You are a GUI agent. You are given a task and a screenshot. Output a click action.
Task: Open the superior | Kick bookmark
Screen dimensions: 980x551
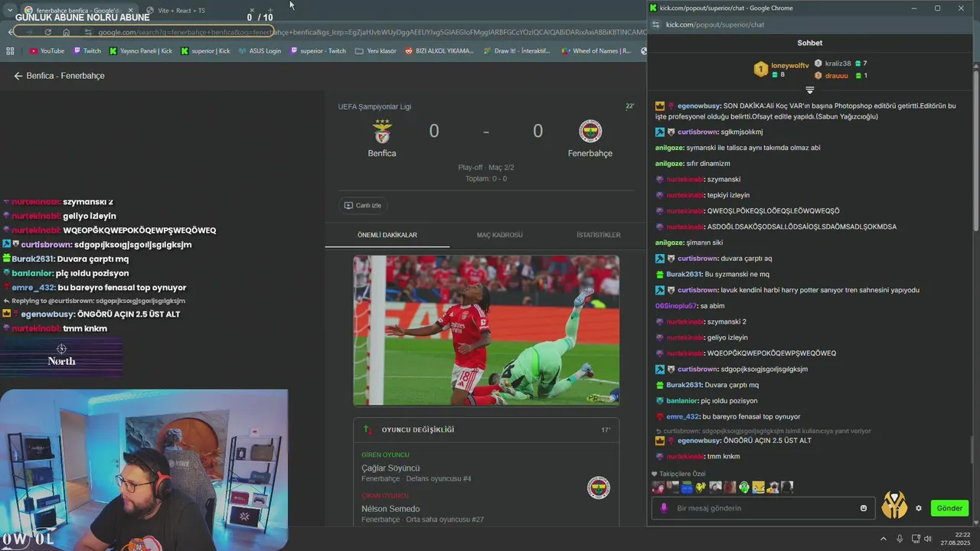pos(205,51)
